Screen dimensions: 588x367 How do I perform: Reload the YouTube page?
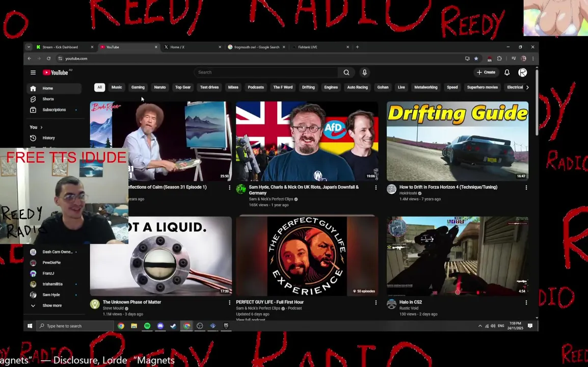[x=48, y=59]
